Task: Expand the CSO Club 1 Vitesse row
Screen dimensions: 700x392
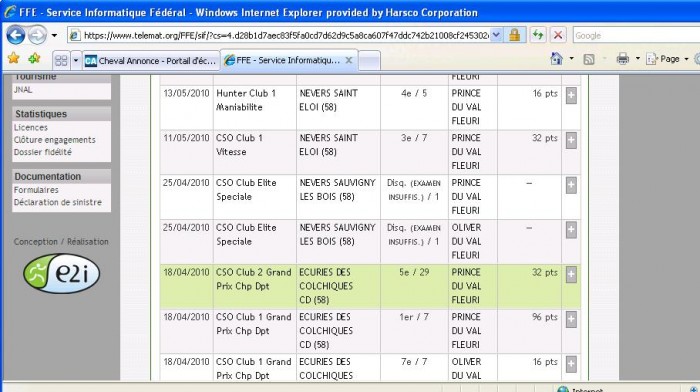Action: 571,140
